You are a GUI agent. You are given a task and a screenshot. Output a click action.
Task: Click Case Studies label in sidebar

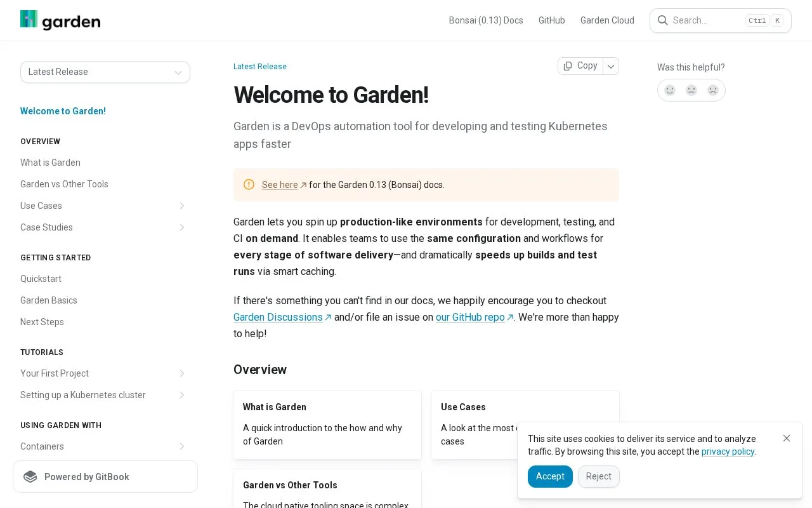pos(46,227)
